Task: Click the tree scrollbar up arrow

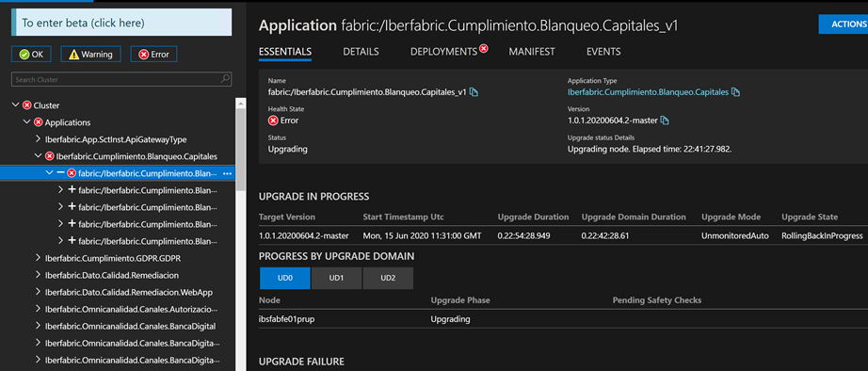Action: pos(241,103)
